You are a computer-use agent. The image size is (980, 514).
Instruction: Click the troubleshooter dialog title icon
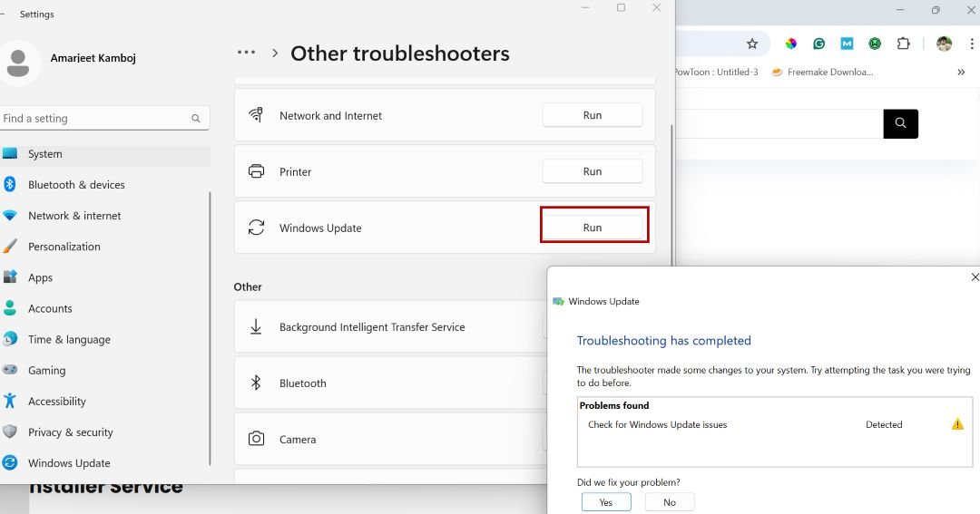[558, 302]
